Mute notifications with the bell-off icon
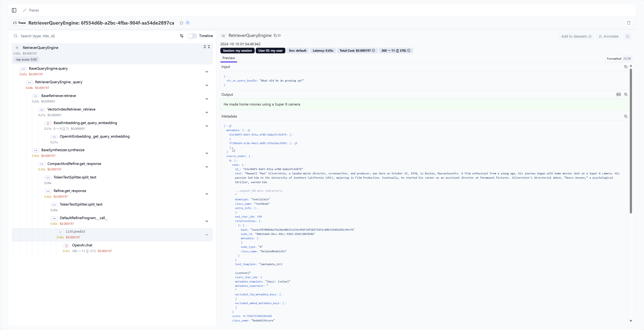 (x=628, y=37)
